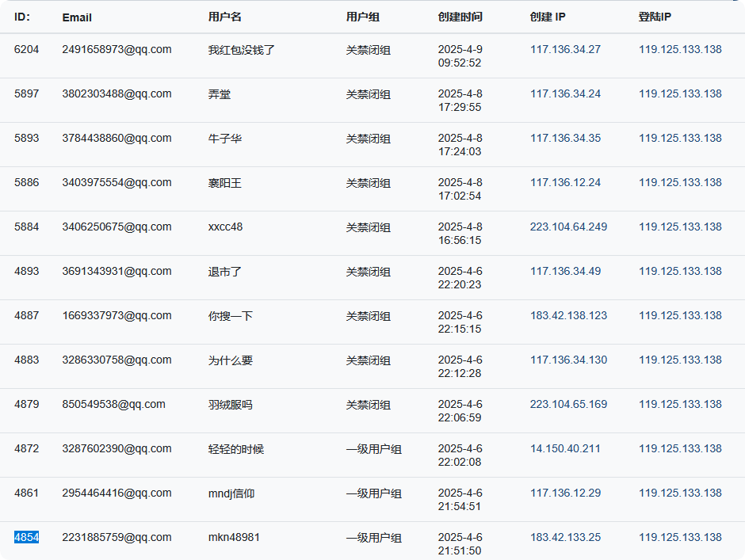This screenshot has width=745, height=560.
Task: Select email 2231885759@qq.com
Action: [117, 537]
